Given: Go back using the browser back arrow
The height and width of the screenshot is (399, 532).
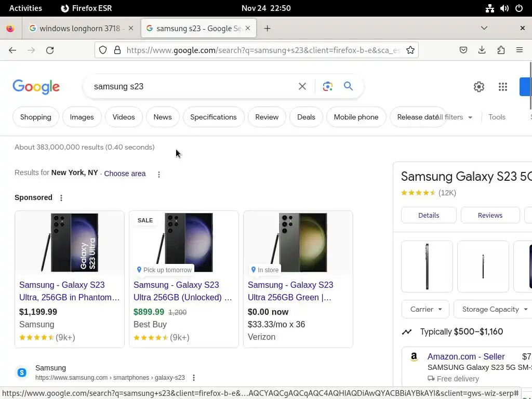Looking at the screenshot, I should coord(12,50).
